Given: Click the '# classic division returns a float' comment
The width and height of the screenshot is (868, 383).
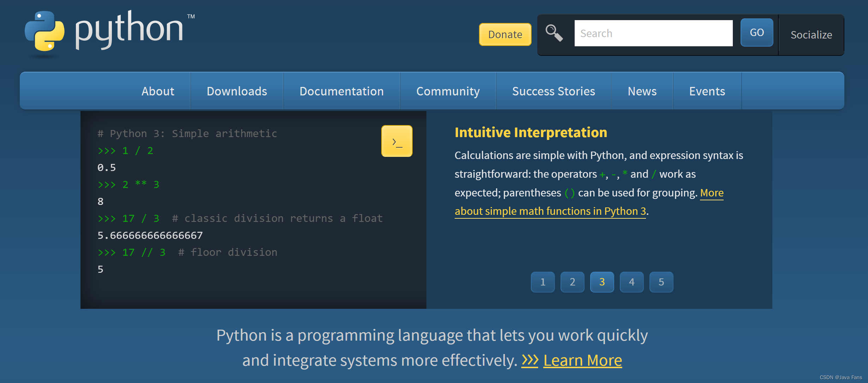Looking at the screenshot, I should 277,218.
